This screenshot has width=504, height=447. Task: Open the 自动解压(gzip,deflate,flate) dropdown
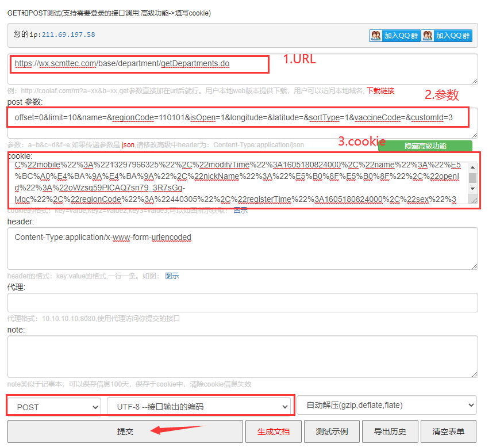tap(387, 405)
